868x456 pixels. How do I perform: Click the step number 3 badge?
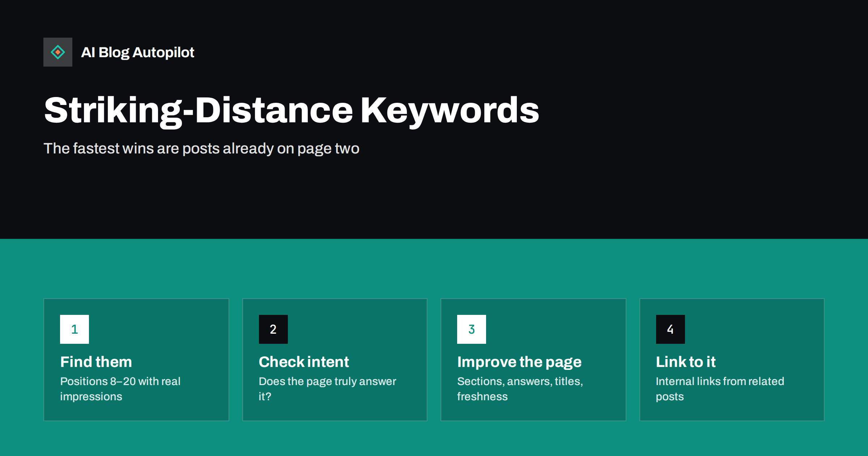point(472,329)
